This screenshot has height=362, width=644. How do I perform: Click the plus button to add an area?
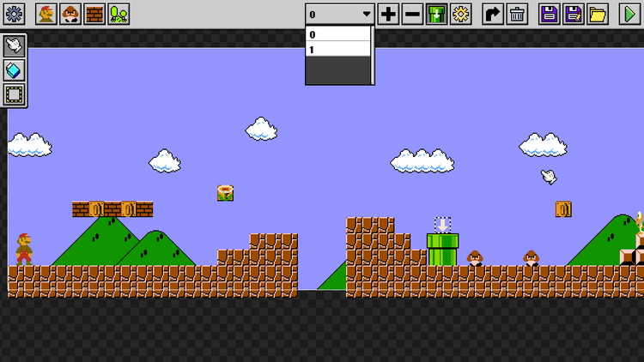(388, 14)
